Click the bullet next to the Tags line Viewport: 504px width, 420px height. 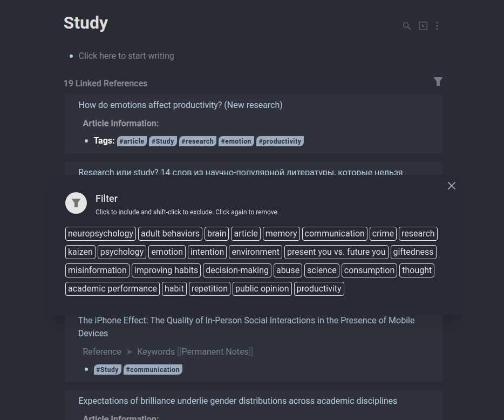click(86, 141)
